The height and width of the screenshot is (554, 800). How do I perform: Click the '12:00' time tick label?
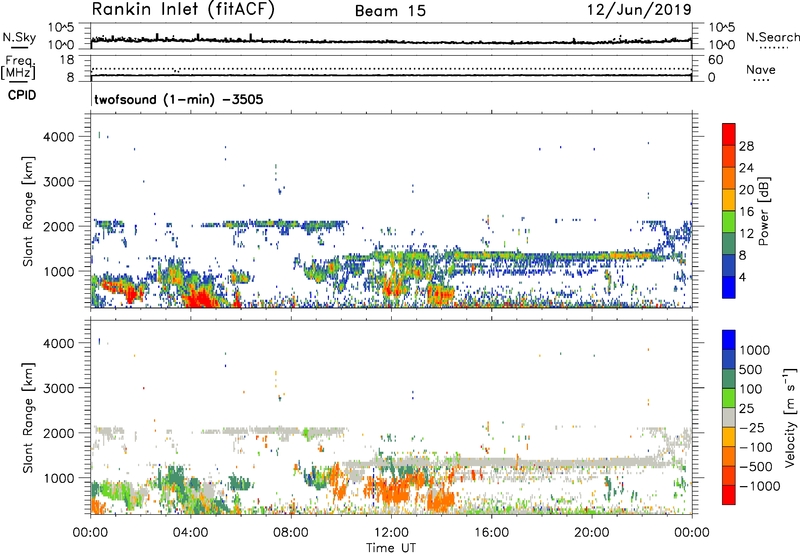391,533
